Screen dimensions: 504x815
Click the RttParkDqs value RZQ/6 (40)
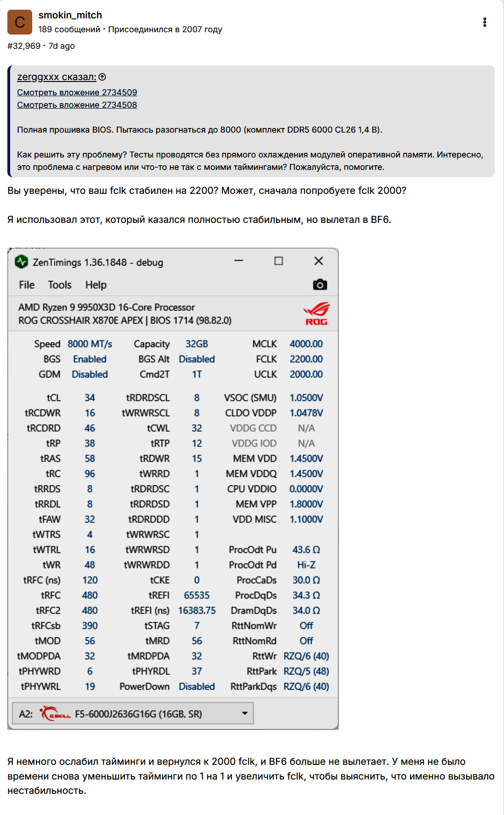[306, 687]
